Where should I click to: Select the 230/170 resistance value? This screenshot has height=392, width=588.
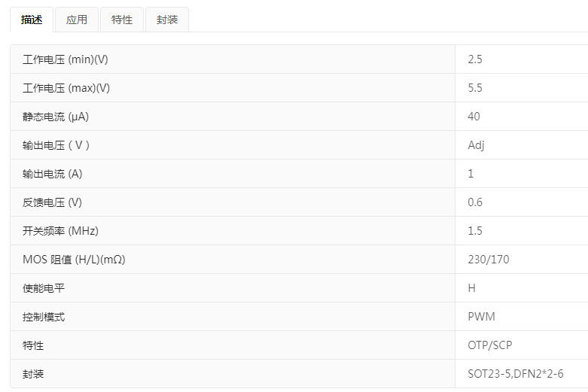coord(489,260)
